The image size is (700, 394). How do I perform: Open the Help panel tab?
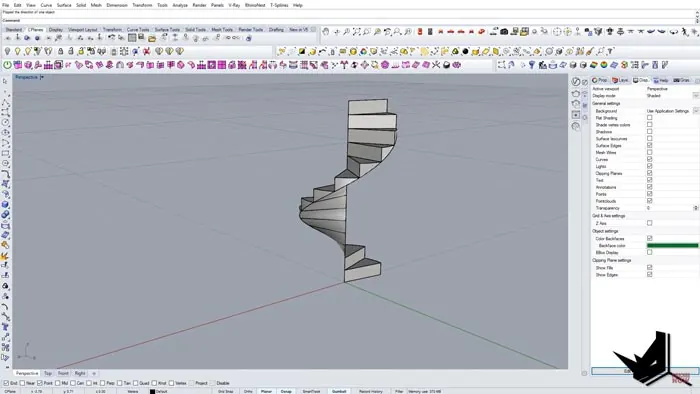click(661, 80)
